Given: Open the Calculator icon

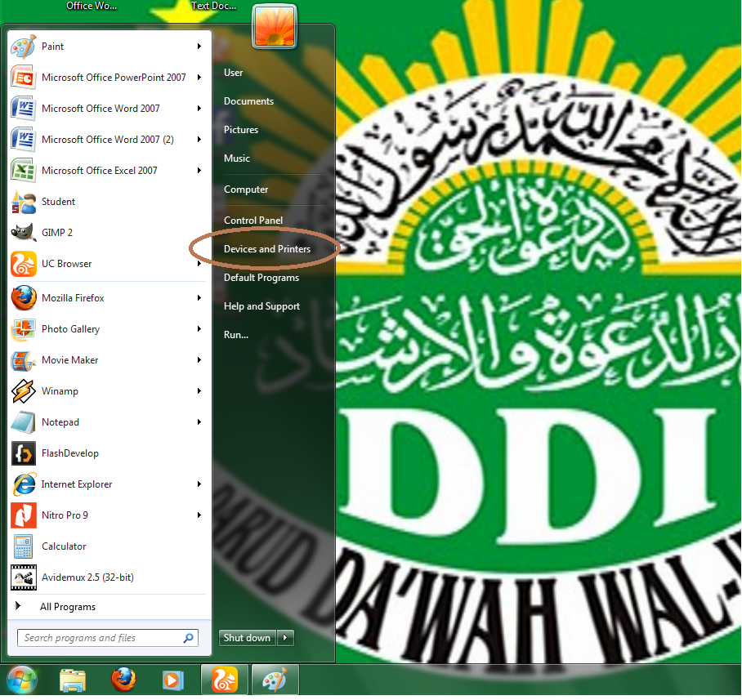Looking at the screenshot, I should coord(23,546).
